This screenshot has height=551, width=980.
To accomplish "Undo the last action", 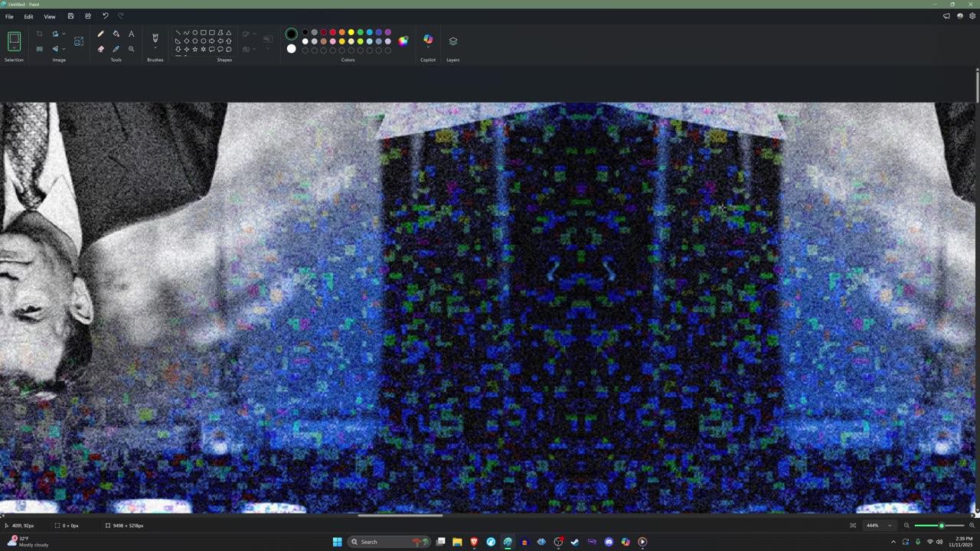I will coord(105,16).
